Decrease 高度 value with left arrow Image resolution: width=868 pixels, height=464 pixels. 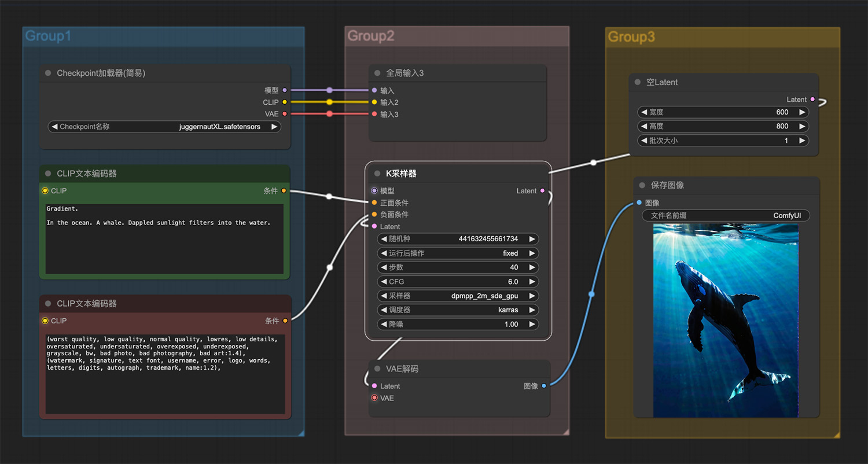coord(643,126)
